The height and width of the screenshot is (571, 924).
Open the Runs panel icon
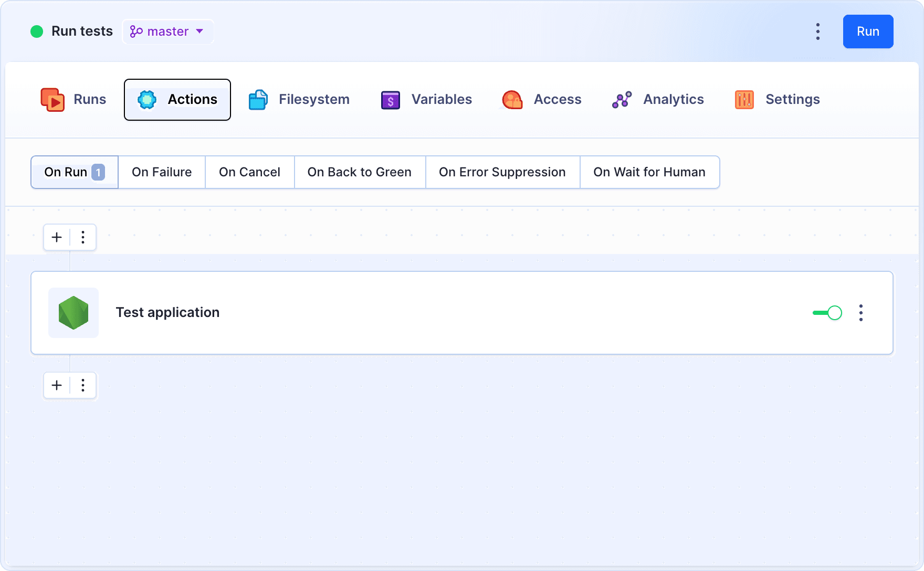click(52, 99)
